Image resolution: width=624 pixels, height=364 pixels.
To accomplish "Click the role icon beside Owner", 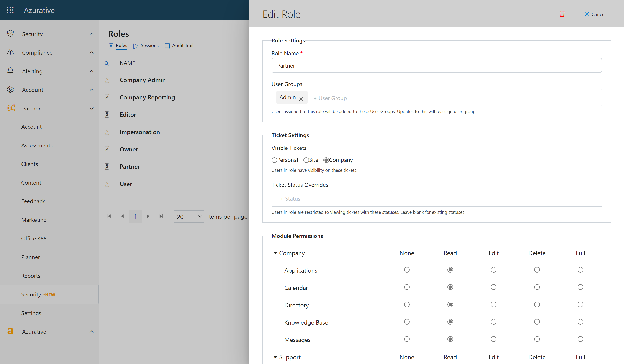I will click(x=107, y=149).
